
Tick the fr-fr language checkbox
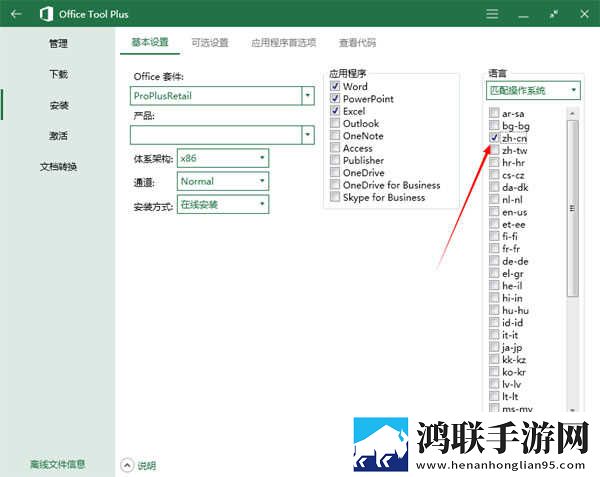click(x=494, y=249)
